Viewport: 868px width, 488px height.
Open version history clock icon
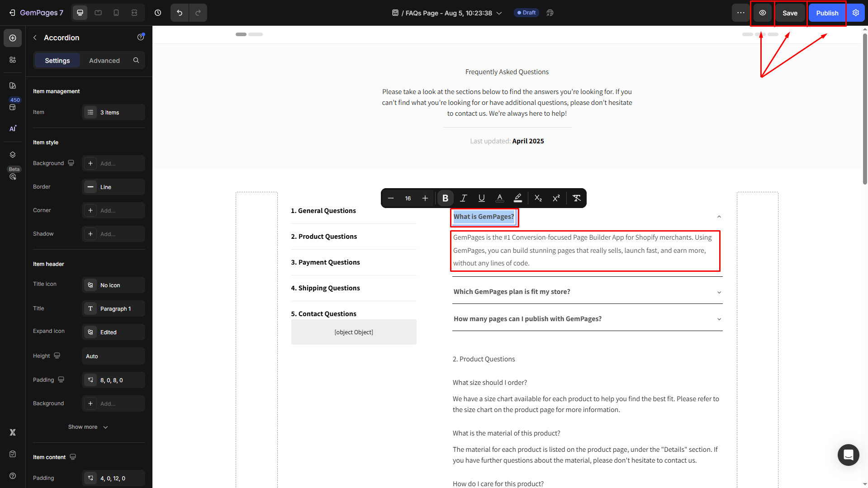coord(158,13)
